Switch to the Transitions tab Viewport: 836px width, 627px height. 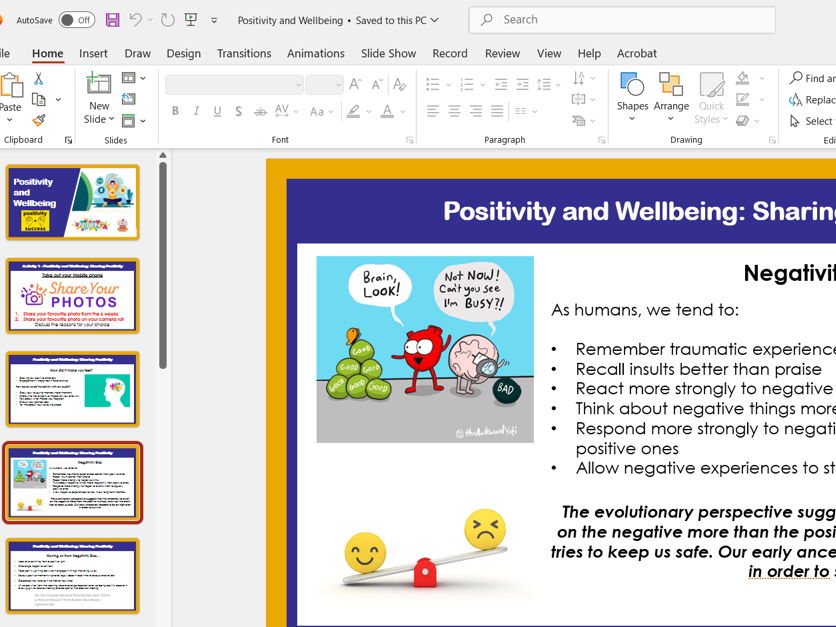pos(244,53)
